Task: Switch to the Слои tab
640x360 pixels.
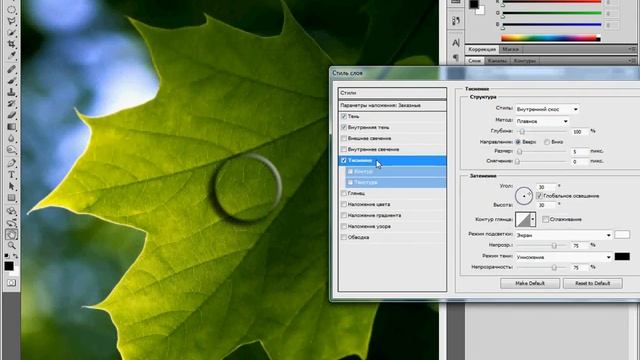Action: click(474, 61)
